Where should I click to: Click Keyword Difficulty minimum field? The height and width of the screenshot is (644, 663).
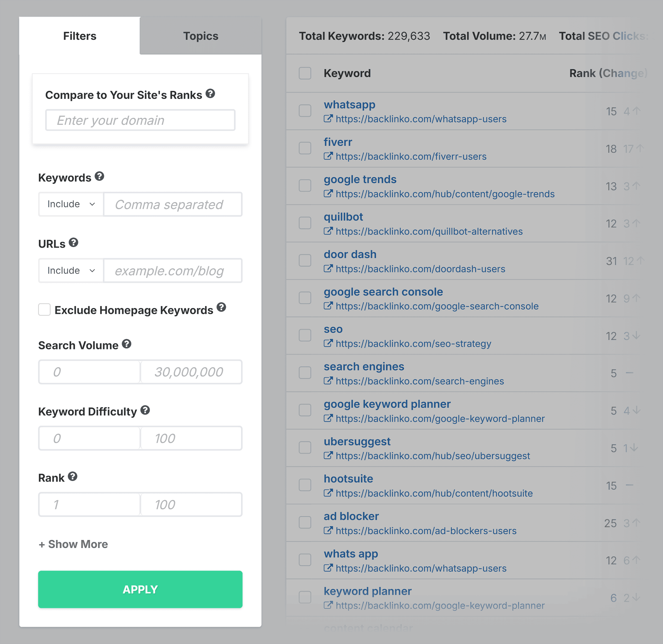(89, 438)
